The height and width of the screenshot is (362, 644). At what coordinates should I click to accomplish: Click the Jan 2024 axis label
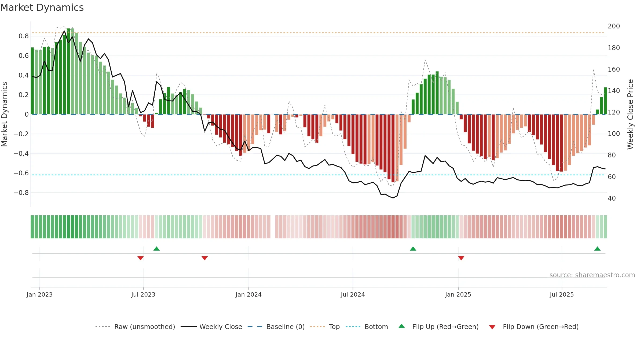[249, 294]
